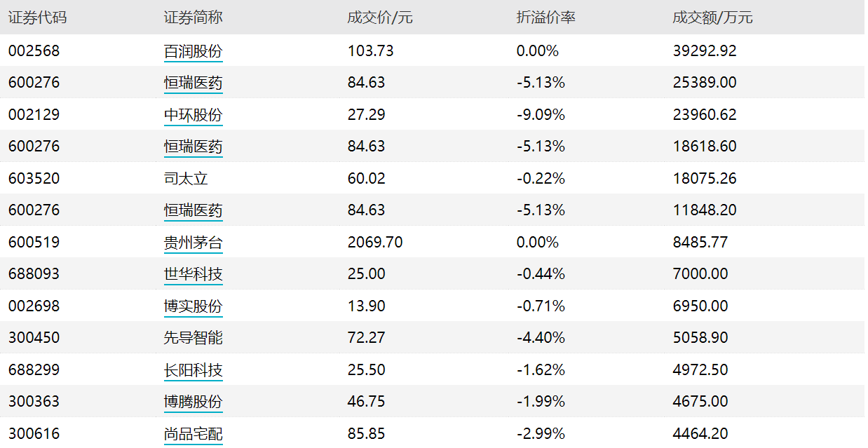Click the 司太立 name cell
Viewport: 868px width, 448px height.
pos(186,179)
